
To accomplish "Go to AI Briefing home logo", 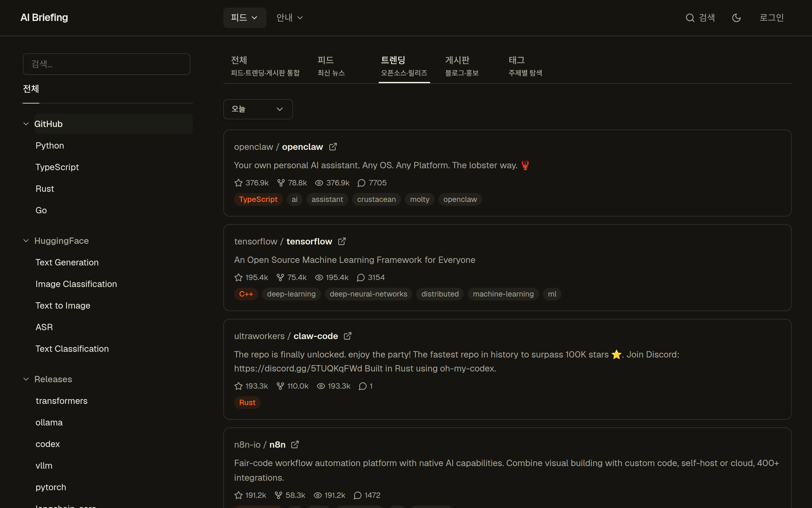I will (44, 18).
